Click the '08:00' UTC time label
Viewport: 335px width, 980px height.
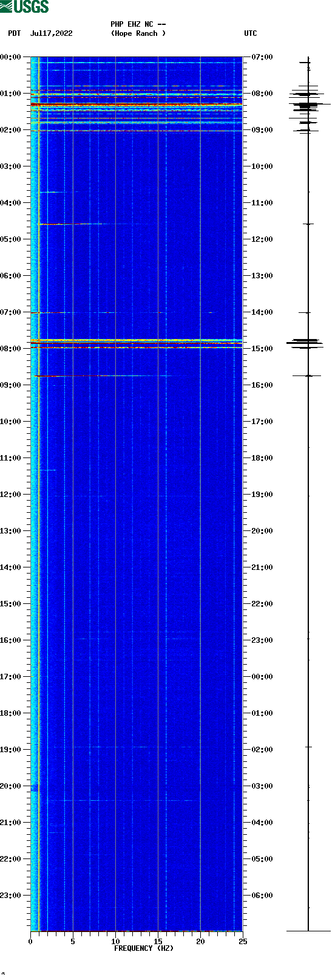coord(262,94)
